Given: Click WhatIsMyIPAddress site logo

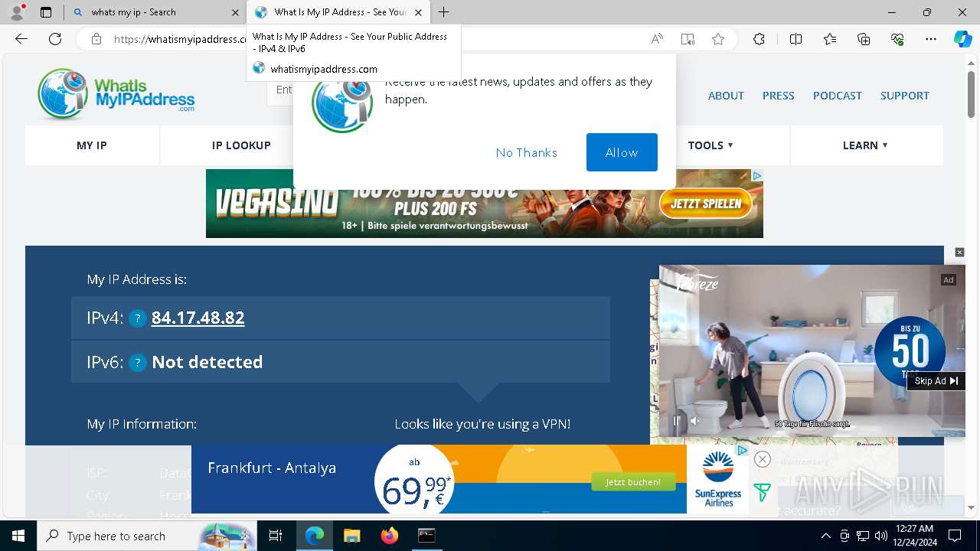Looking at the screenshot, I should 116,94.
